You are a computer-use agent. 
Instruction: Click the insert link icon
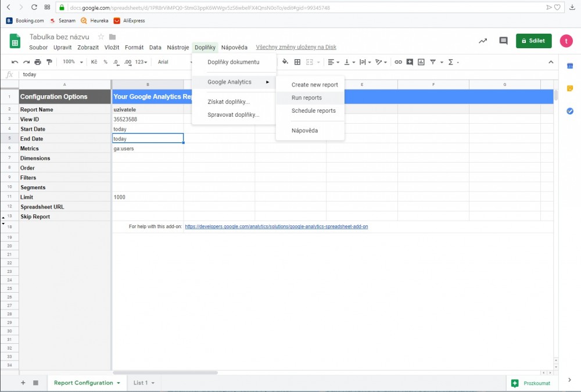coord(398,62)
